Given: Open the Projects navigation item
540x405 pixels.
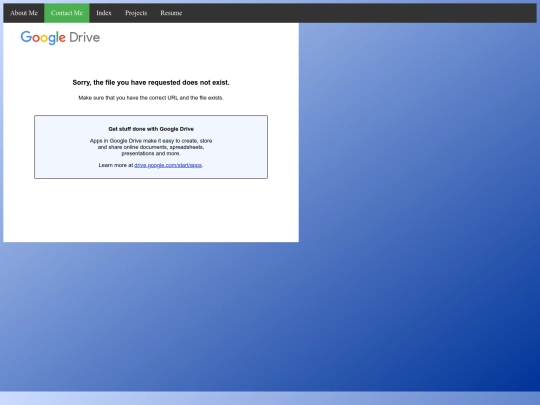Looking at the screenshot, I should pos(136,13).
